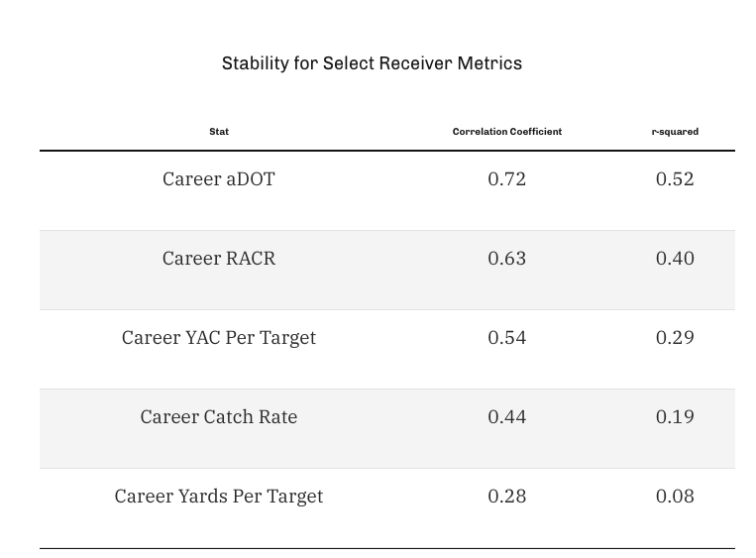Click Career Yards Per Target cell
This screenshot has height=558, width=756.
pyautogui.click(x=219, y=497)
